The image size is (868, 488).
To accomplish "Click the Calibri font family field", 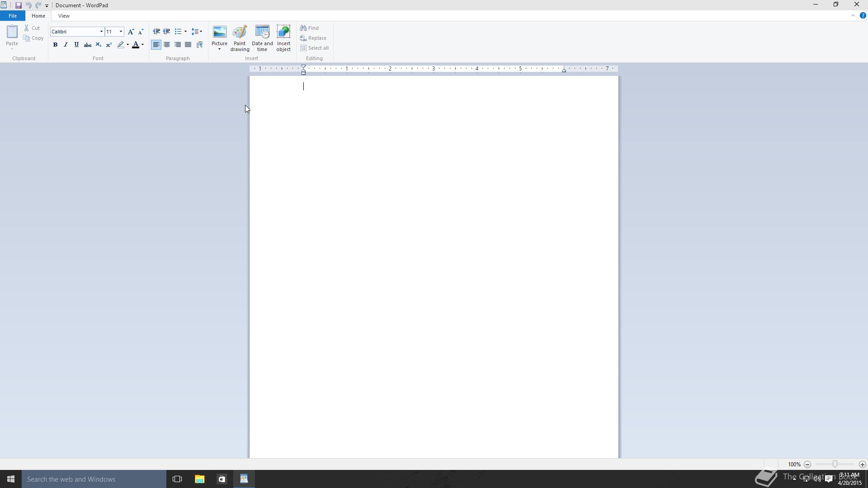I will click(x=75, y=32).
